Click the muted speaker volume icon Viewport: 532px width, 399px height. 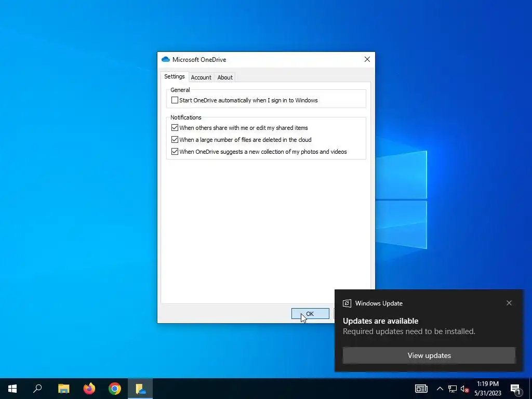coord(464,389)
